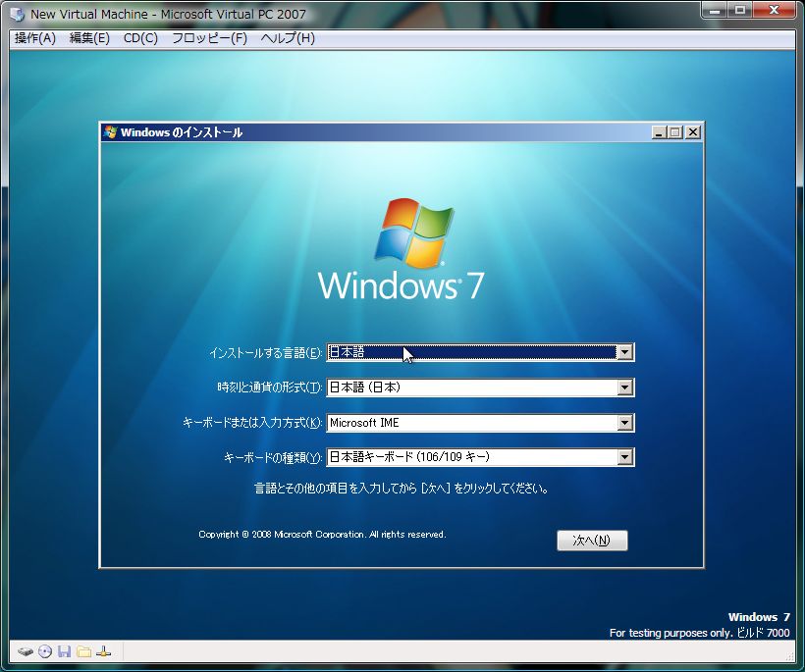The width and height of the screenshot is (805, 672).
Task: Click the floppy disk icon in status bar
Action: (64, 652)
